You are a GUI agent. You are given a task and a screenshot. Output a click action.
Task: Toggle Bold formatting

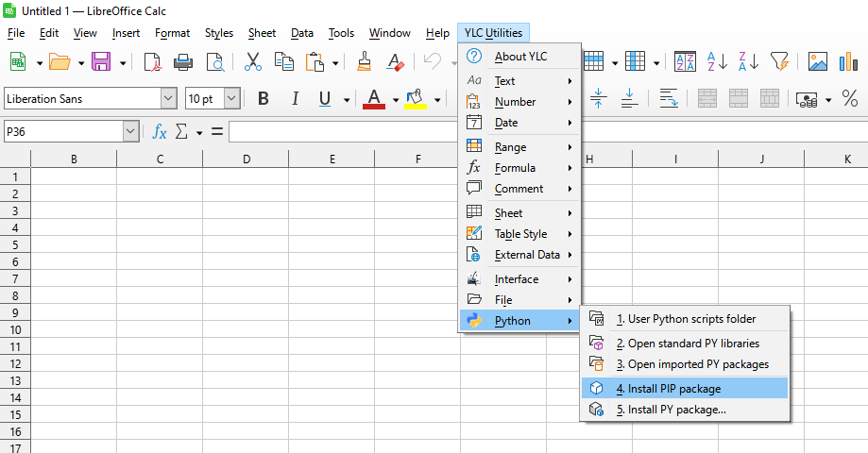coord(264,99)
